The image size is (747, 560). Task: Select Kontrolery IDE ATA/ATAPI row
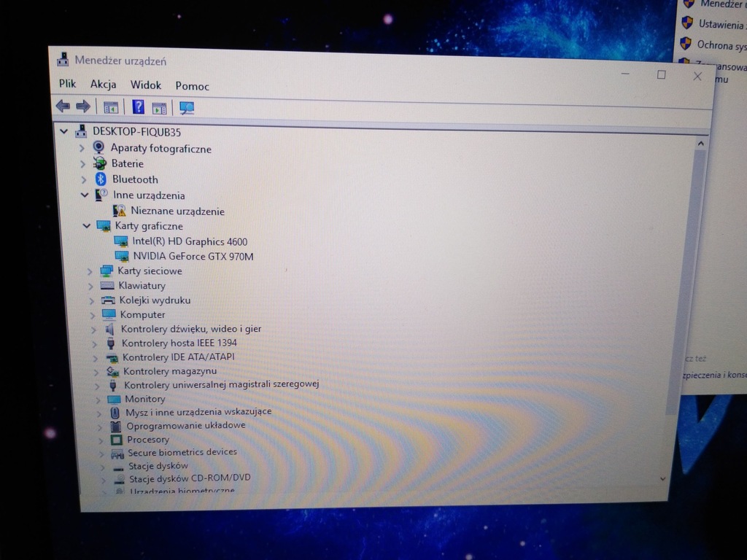tap(178, 357)
